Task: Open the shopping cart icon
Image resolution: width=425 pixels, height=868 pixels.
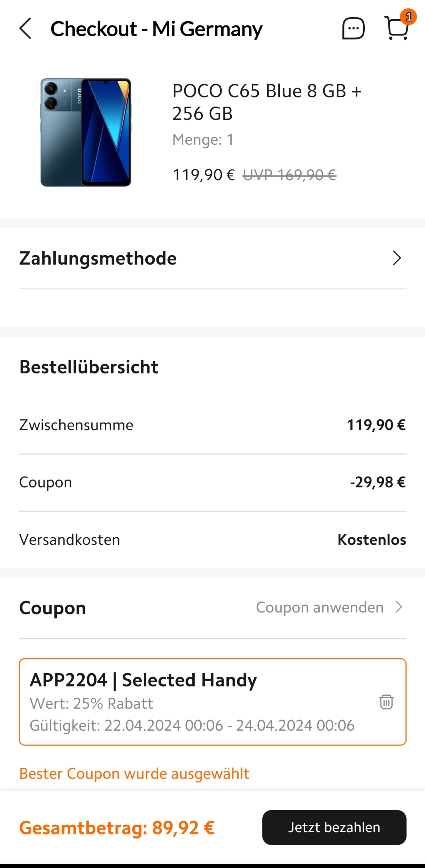Action: (x=397, y=28)
